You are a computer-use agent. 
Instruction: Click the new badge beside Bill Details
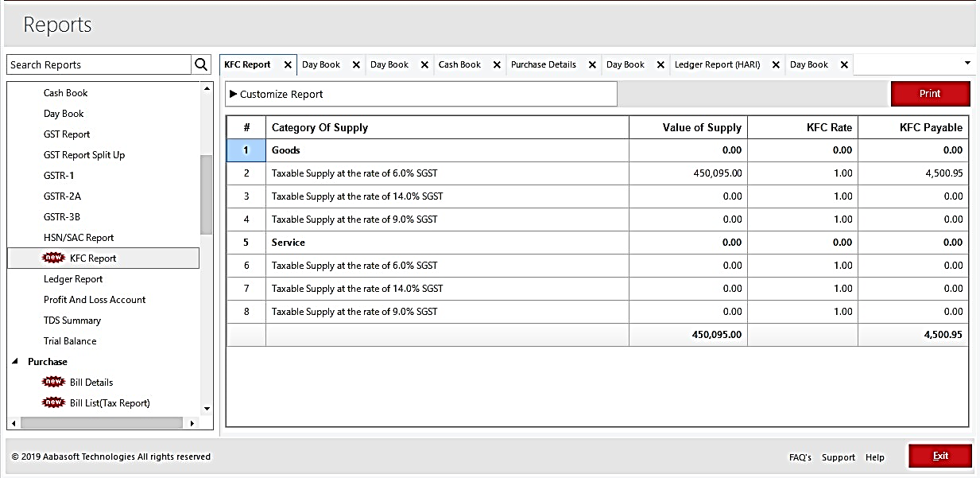53,382
